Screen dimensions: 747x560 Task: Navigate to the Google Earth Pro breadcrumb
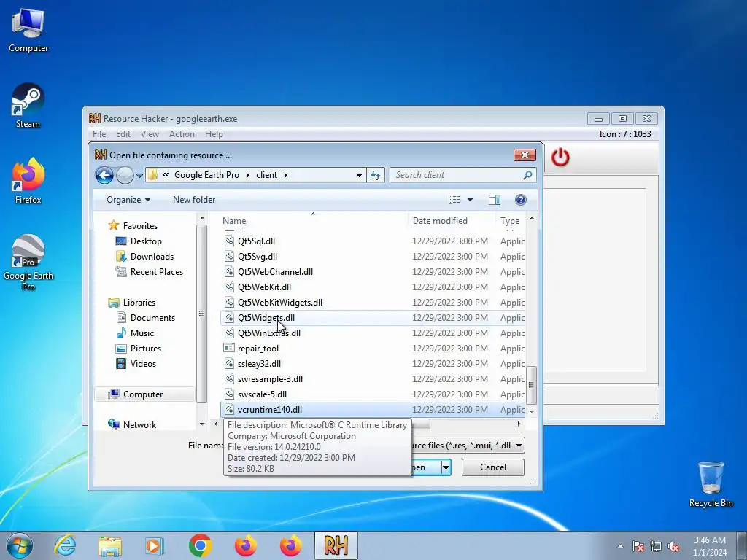(206, 175)
